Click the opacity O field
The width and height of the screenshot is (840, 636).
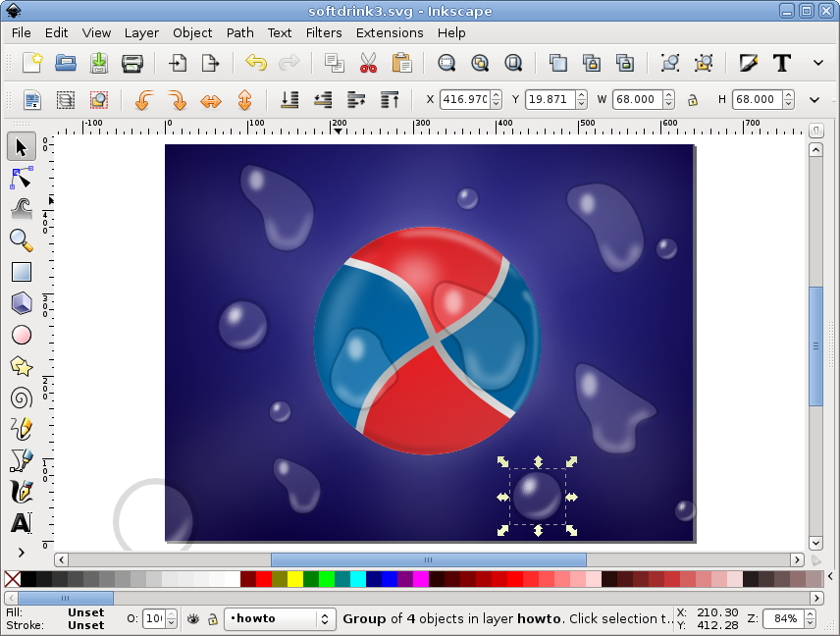point(154,619)
